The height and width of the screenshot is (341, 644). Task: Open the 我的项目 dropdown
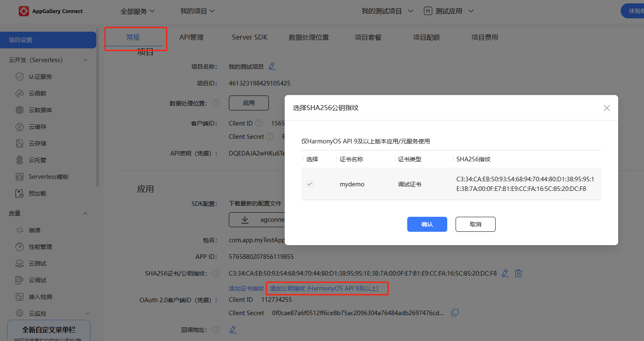[198, 11]
